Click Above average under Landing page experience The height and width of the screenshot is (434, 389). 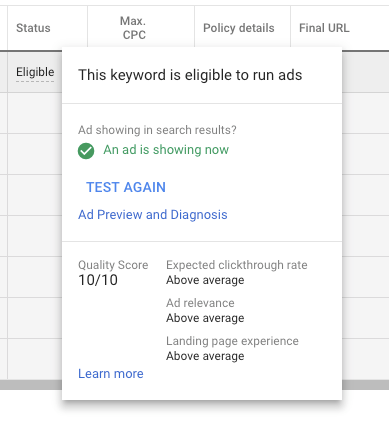[205, 356]
